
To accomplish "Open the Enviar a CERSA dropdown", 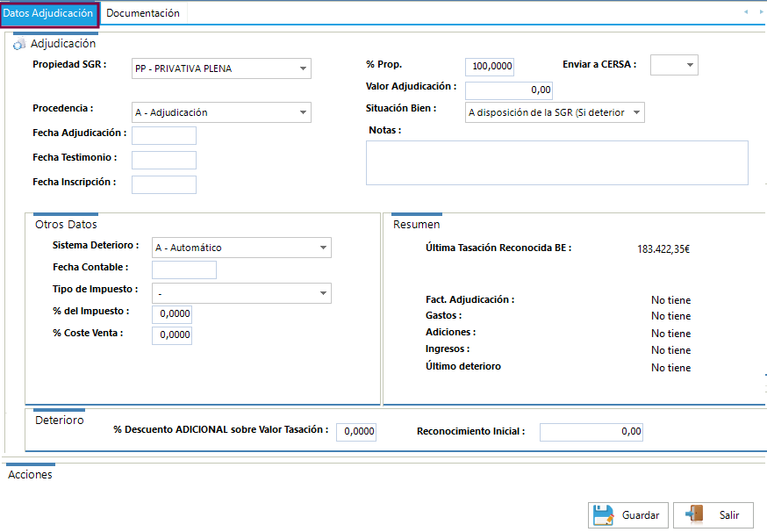I will click(690, 65).
